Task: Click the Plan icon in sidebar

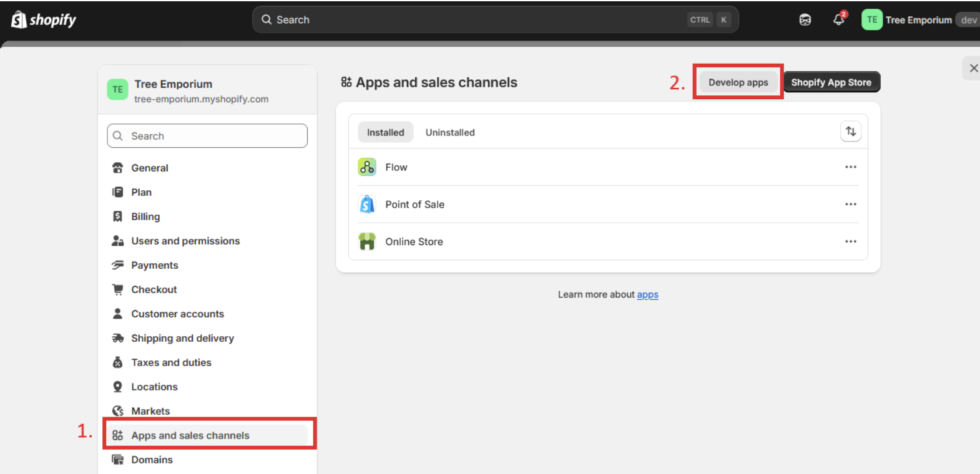Action: click(117, 192)
